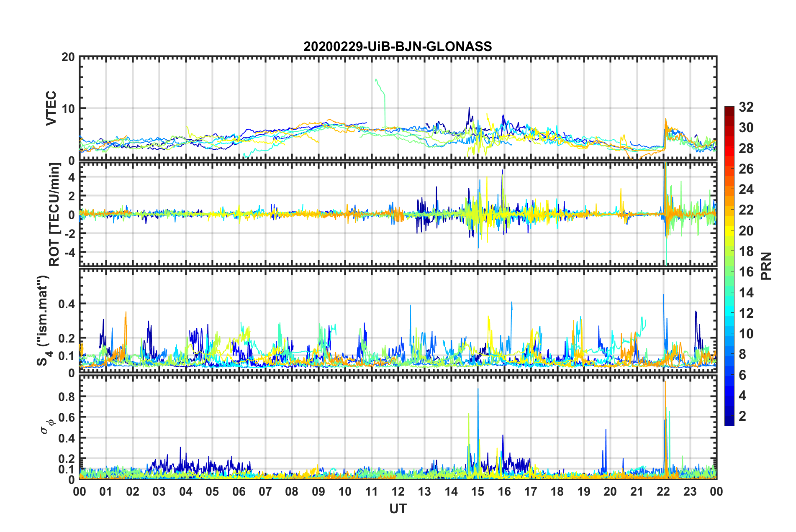Viewport: 796px width, 532px height.
Task: Click x-axis tick label 06
Action: (239, 491)
